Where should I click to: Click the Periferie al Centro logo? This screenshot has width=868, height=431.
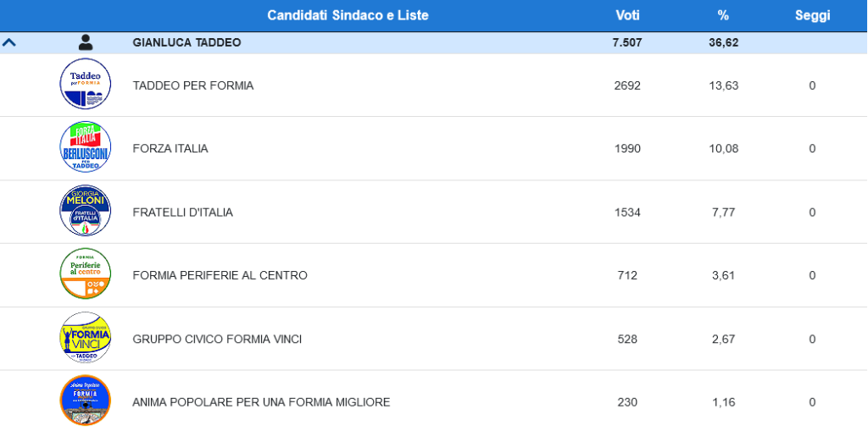(x=86, y=274)
